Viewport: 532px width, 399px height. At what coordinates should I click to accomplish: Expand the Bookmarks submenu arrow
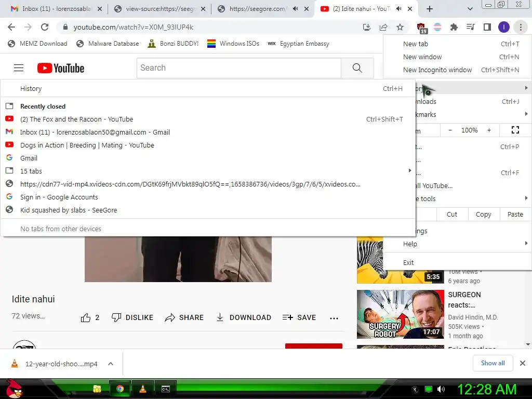point(526,114)
